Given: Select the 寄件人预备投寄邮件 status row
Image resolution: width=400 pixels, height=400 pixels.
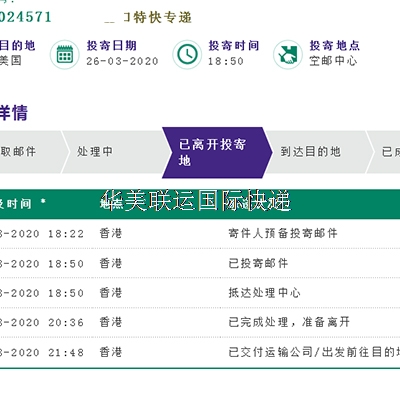Looking at the screenshot, I should tap(200, 233).
